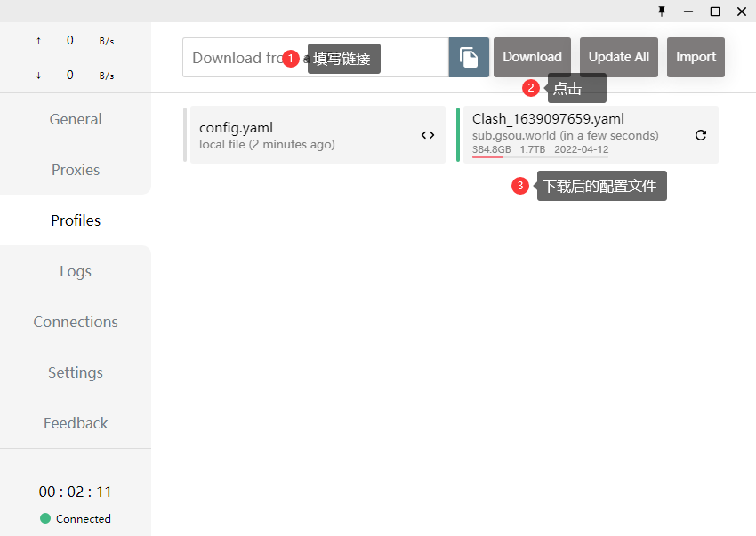Image resolution: width=756 pixels, height=536 pixels.
Task: Open the Settings page
Action: pyautogui.click(x=76, y=372)
